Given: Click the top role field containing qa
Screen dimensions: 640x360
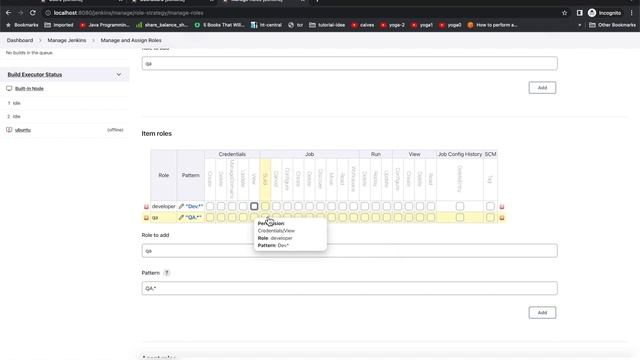Looking at the screenshot, I should click(349, 63).
